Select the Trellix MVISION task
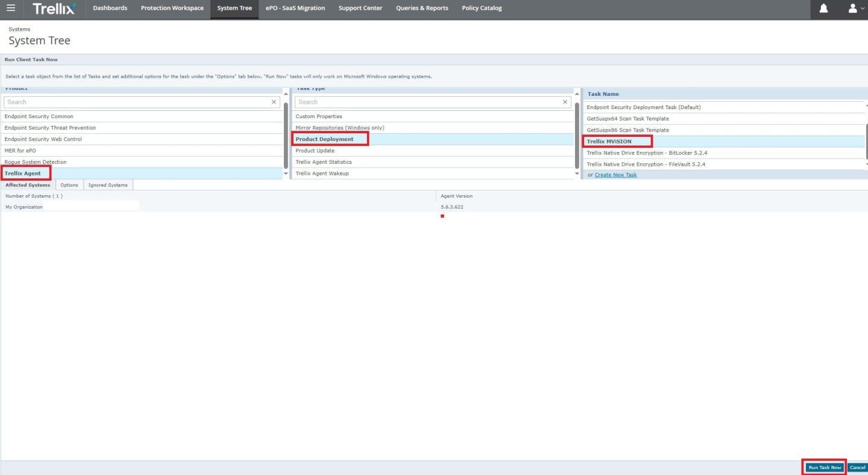Viewport: 868px width, 475px height. coord(724,142)
